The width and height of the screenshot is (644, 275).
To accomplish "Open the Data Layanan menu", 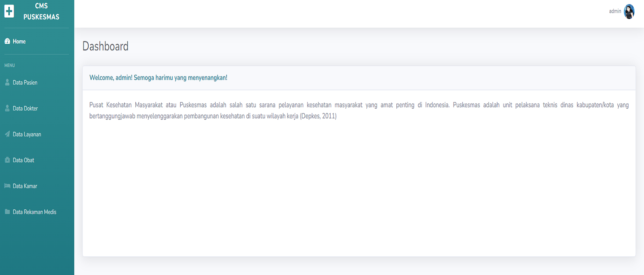I will (27, 135).
